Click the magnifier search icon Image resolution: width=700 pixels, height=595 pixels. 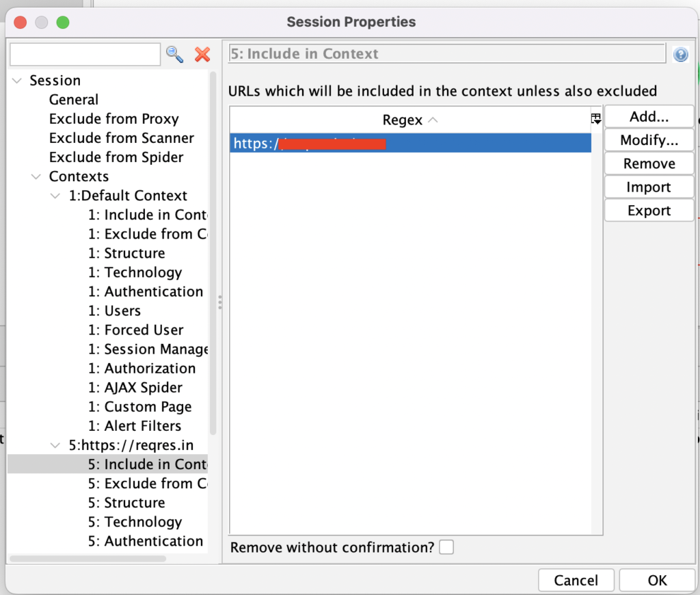(174, 55)
